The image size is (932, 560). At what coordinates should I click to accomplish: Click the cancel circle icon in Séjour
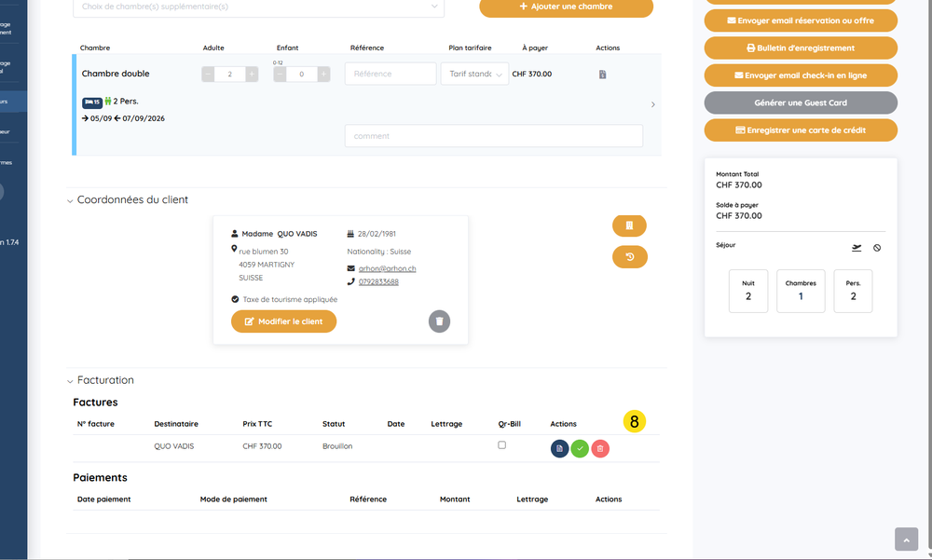[x=877, y=248]
